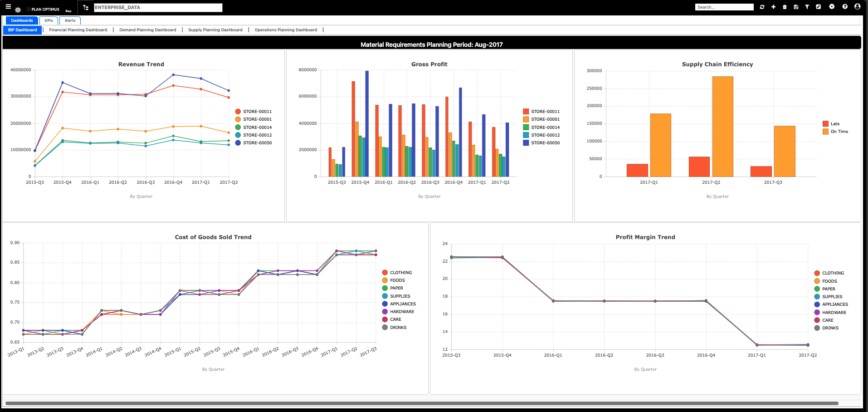Open Supply Planning Dashboard link
This screenshot has width=868, height=412.
click(x=215, y=30)
